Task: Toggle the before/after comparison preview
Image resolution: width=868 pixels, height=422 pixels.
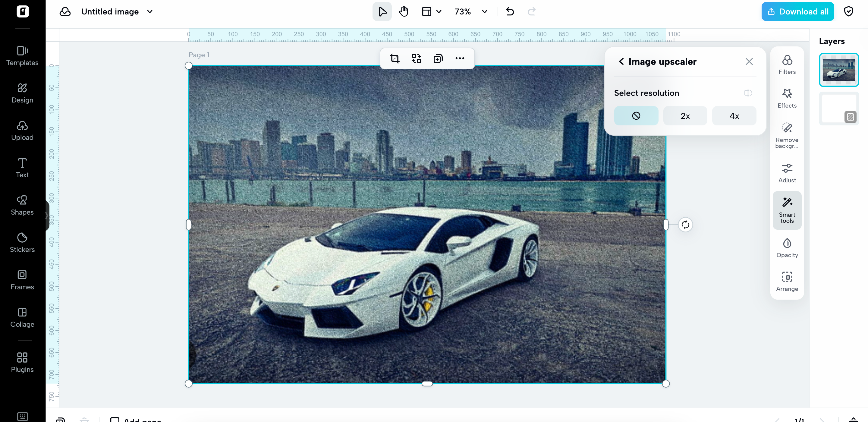Action: 748,93
